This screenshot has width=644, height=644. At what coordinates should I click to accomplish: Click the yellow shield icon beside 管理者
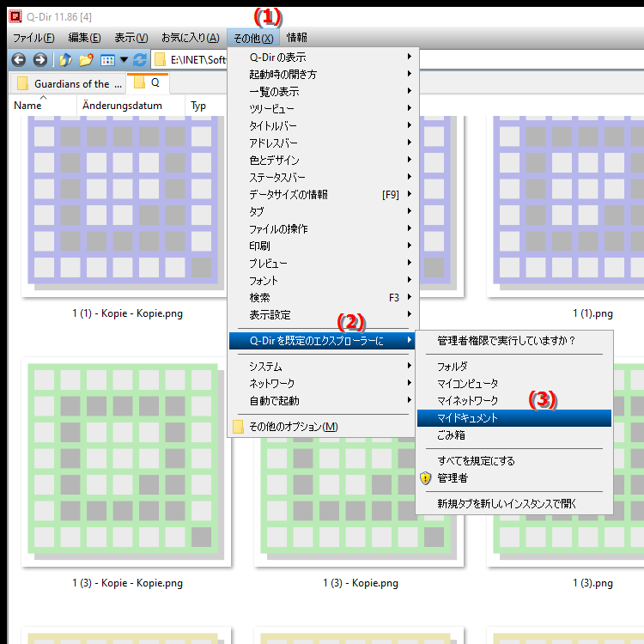426,478
